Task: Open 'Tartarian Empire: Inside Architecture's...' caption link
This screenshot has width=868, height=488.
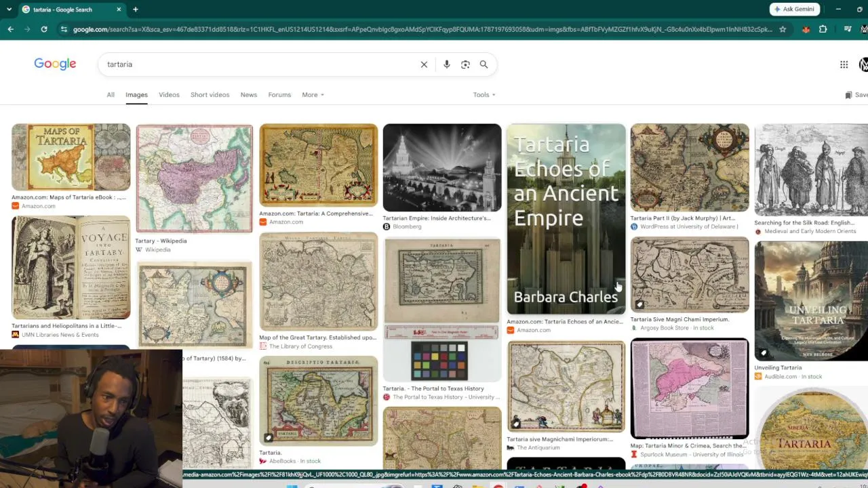Action: point(437,218)
